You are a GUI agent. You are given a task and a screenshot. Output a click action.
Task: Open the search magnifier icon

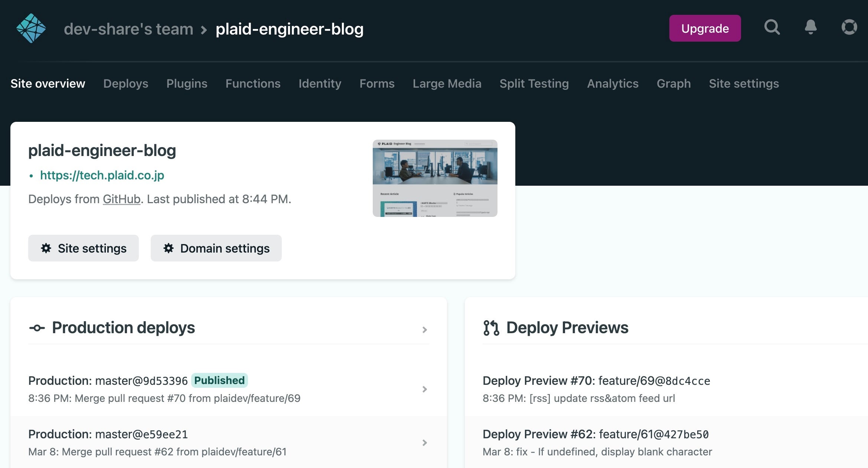(x=772, y=27)
